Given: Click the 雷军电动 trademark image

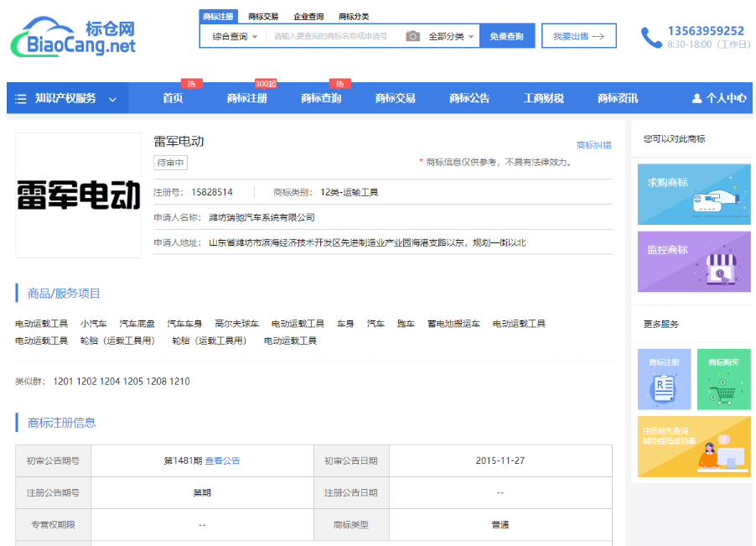Looking at the screenshot, I should (x=79, y=195).
